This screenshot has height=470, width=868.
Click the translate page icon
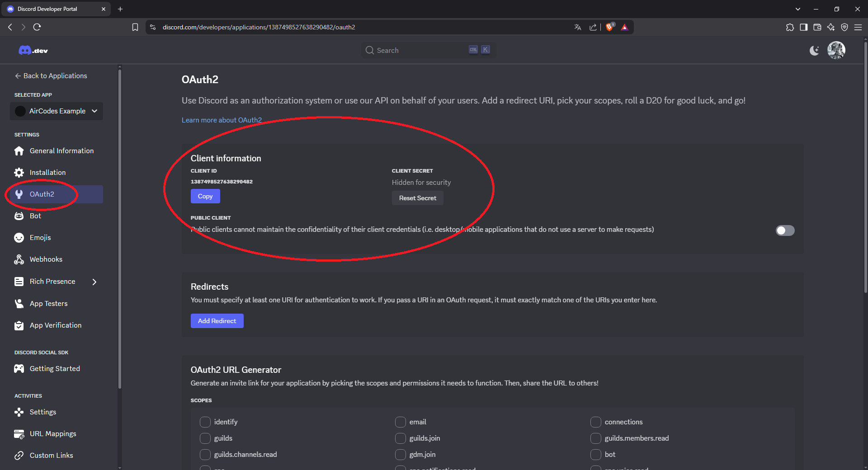click(x=578, y=27)
